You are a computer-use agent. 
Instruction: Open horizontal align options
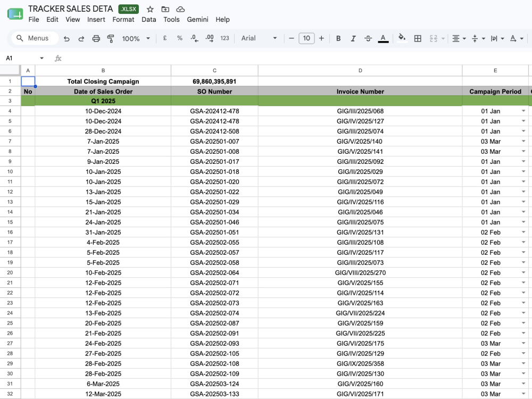(459, 38)
